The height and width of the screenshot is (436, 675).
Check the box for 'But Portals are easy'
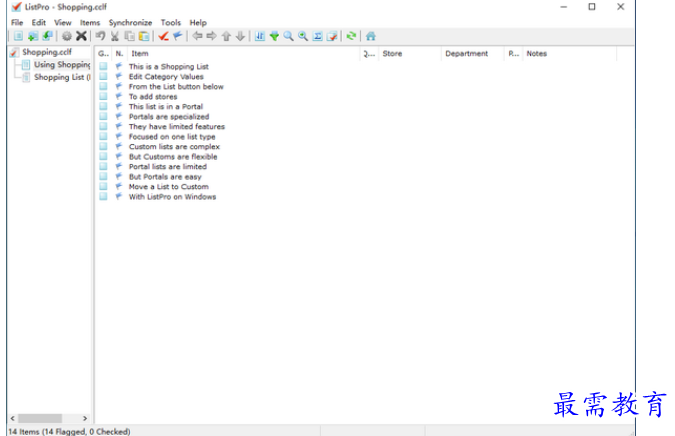coord(103,176)
